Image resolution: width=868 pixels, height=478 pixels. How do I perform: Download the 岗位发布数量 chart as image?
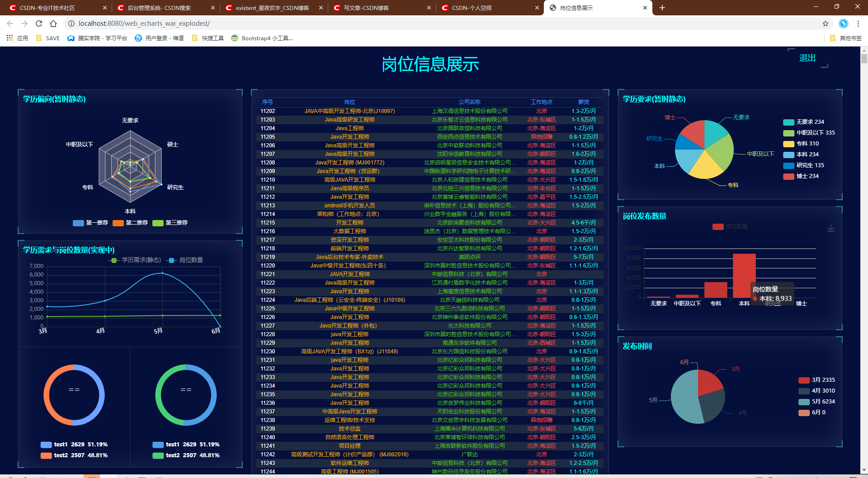click(x=831, y=229)
